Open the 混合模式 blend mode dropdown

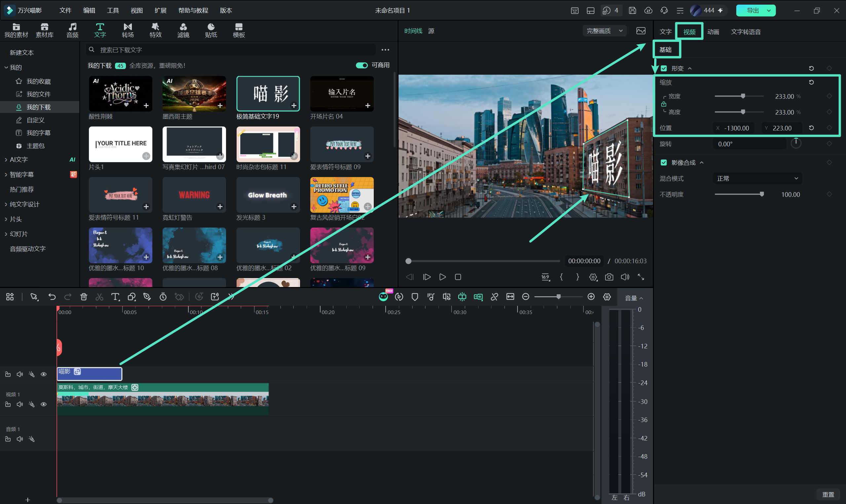coord(757,179)
